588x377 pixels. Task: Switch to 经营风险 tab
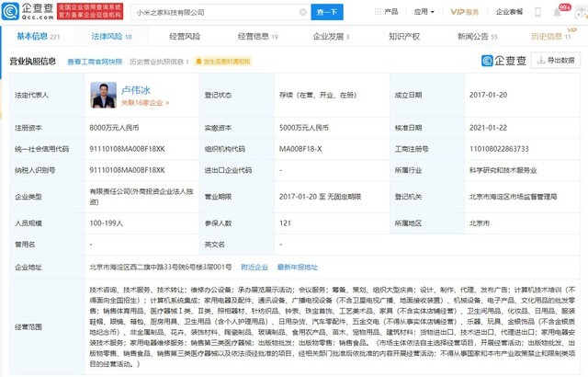click(185, 37)
